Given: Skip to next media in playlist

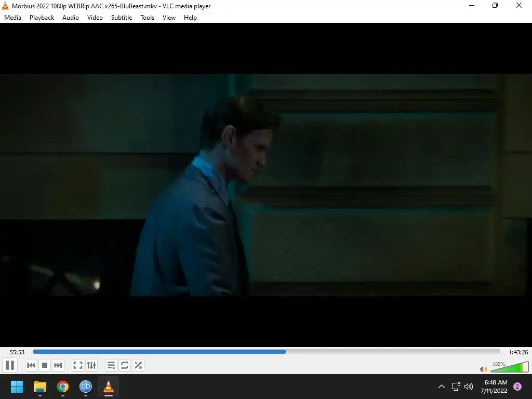Looking at the screenshot, I should [x=58, y=365].
